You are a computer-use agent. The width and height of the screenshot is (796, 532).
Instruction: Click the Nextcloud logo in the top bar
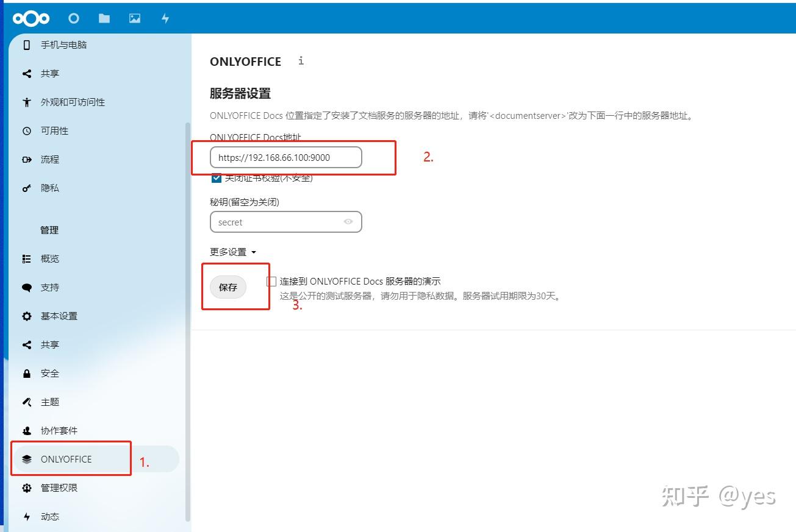click(30, 18)
